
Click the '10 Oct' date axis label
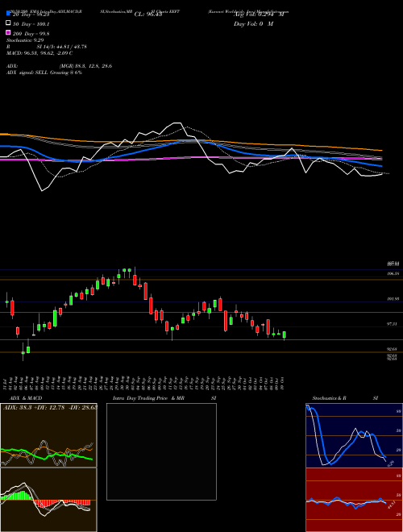(282, 383)
